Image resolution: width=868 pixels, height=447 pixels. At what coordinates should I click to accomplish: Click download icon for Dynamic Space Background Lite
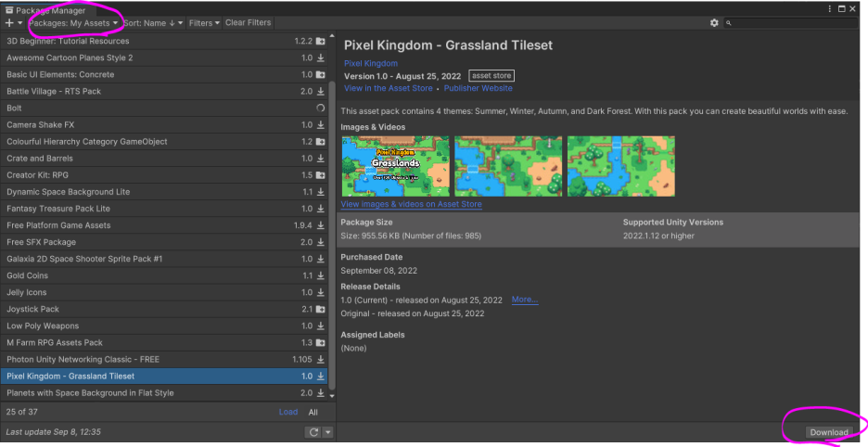321,192
